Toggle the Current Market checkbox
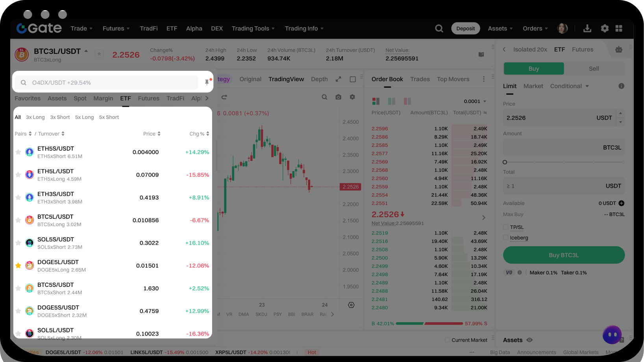Viewport: 644px width, 362px height. [x=447, y=340]
